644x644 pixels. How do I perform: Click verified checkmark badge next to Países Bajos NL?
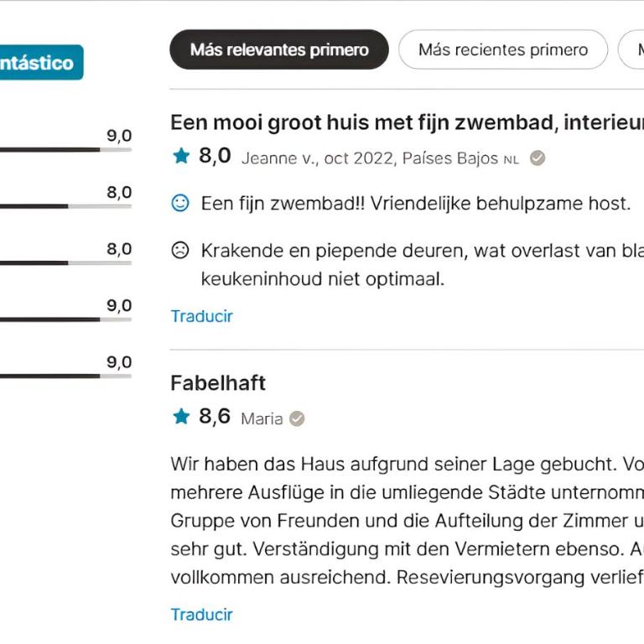(x=538, y=158)
